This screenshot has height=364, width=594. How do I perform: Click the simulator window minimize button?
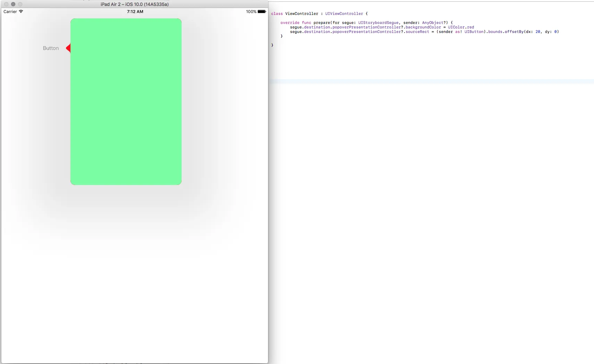(x=13, y=4)
